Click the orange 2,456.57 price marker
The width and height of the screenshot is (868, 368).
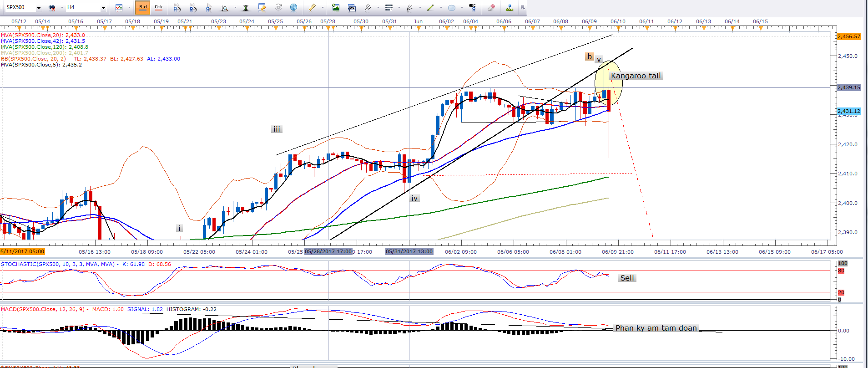(x=848, y=36)
